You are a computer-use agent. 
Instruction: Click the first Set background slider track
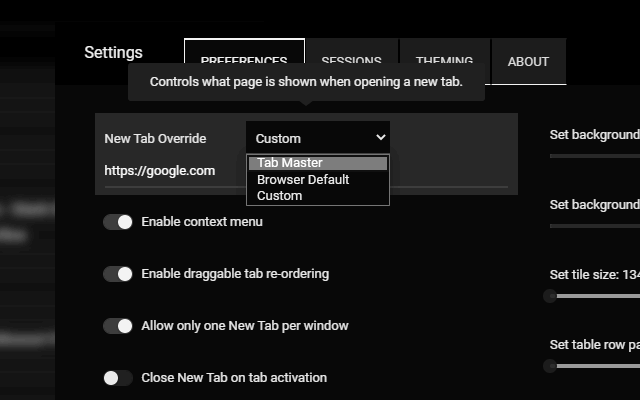pyautogui.click(x=595, y=156)
